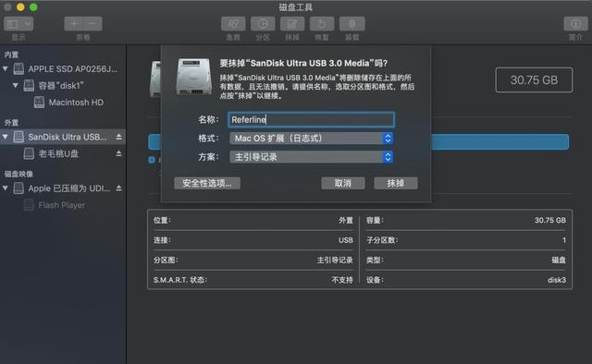Eject the 老毛桃U盘 volume
The height and width of the screenshot is (364, 592).
(119, 153)
